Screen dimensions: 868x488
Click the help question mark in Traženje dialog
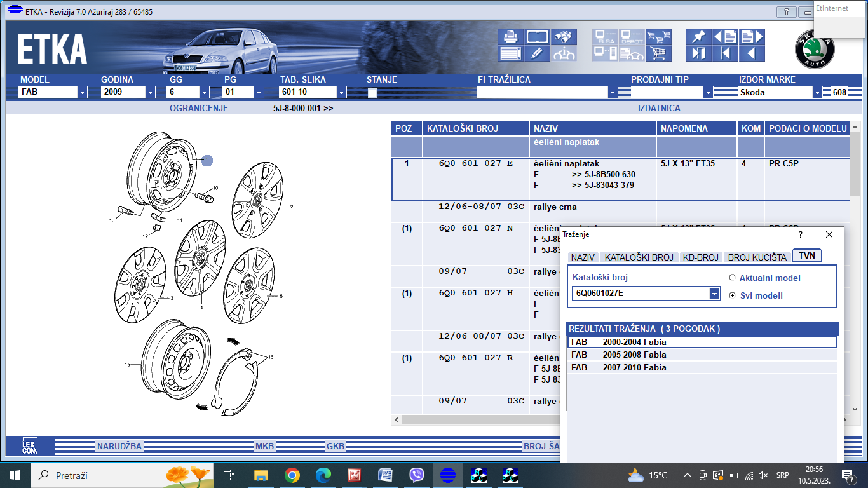(x=801, y=234)
